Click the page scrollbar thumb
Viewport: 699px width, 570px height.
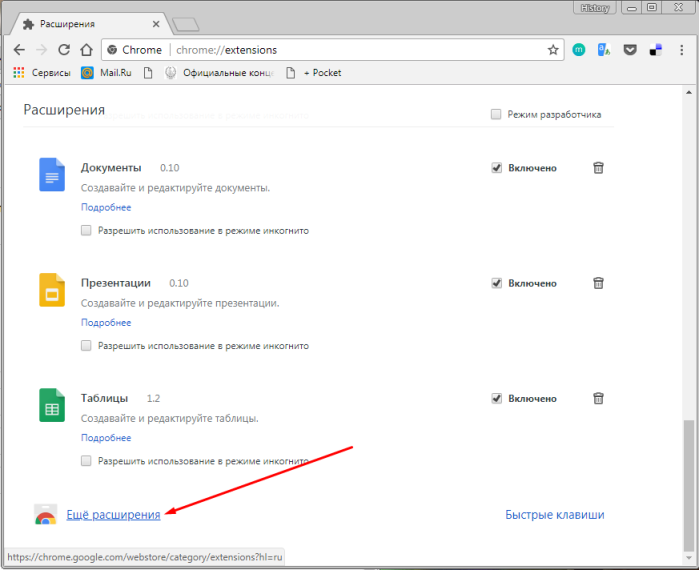tap(689, 486)
